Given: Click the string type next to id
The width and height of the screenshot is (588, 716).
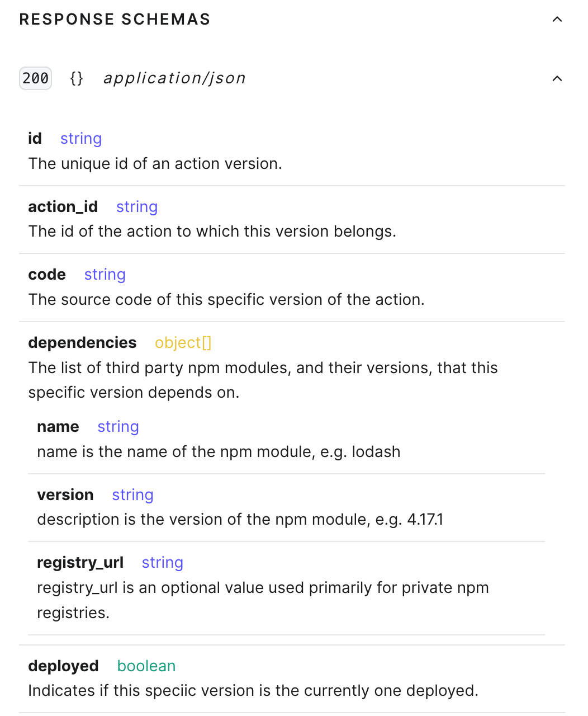Looking at the screenshot, I should click(x=81, y=139).
